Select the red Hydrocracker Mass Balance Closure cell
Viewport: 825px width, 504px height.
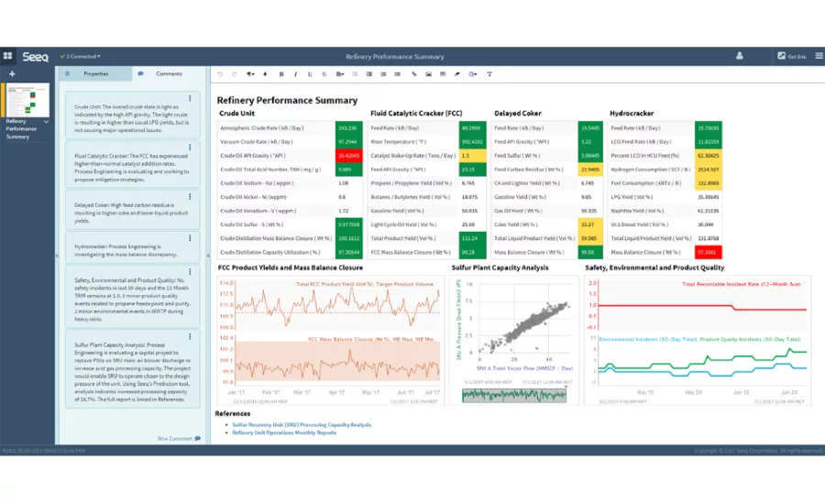point(709,253)
